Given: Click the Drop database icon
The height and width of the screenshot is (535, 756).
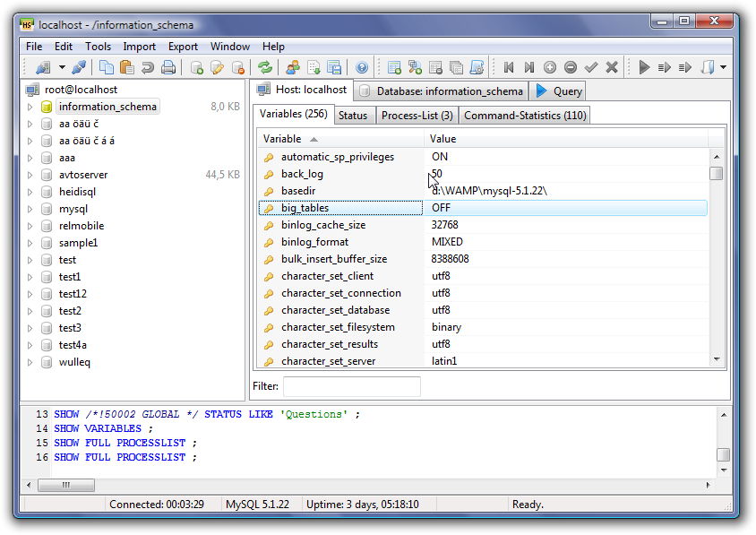Looking at the screenshot, I should 236,66.
